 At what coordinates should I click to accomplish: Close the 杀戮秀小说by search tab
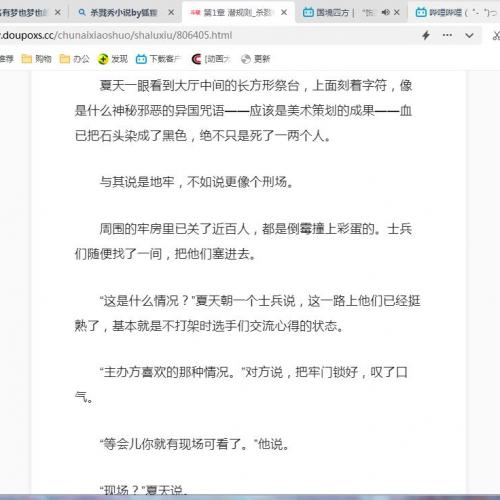click(x=171, y=13)
